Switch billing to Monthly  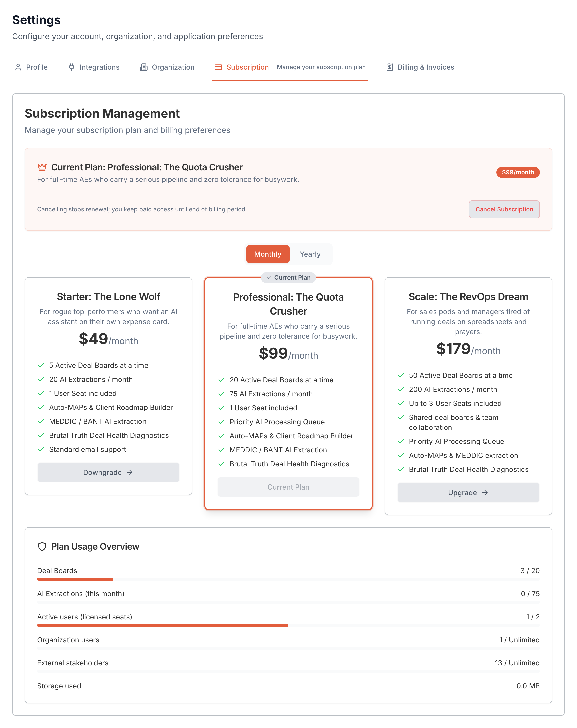tap(268, 254)
